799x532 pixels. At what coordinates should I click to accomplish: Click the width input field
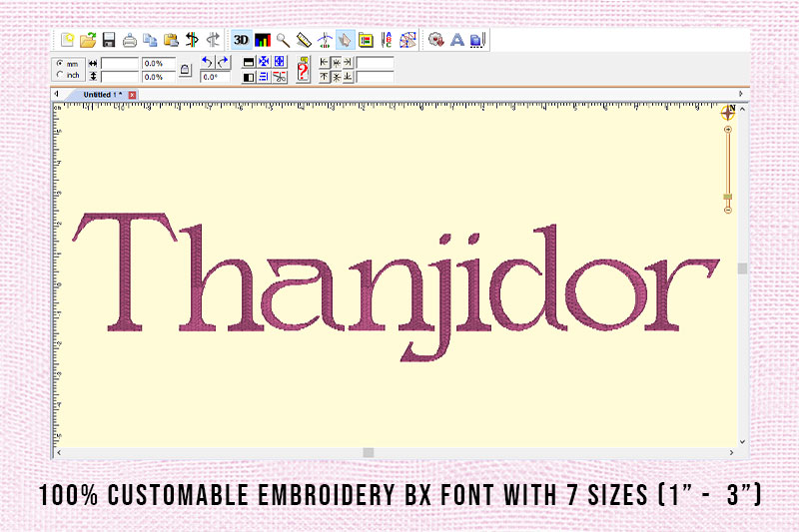(120, 63)
